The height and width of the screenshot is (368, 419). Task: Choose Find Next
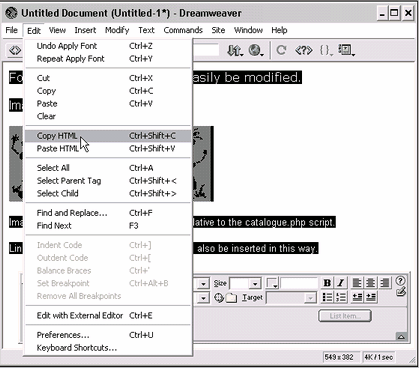point(108,226)
